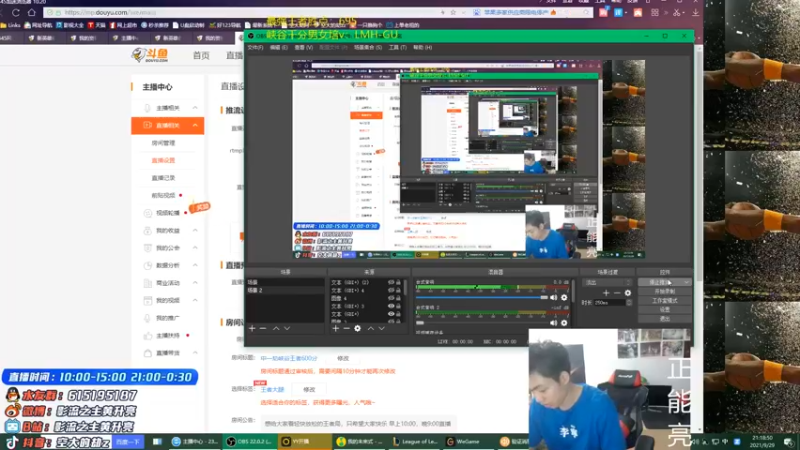Open the browser downloads icon at the far right
Viewport: 800px width, 450px height.
695,12
